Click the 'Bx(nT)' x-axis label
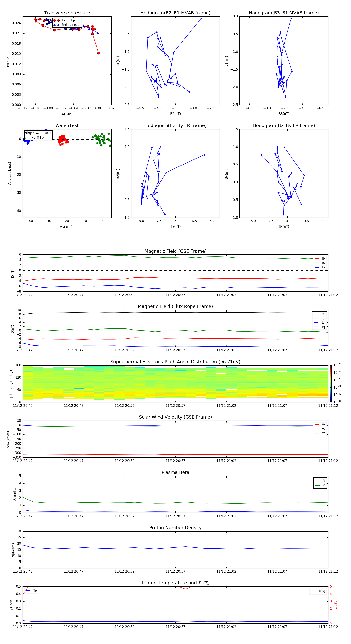 (284, 227)
